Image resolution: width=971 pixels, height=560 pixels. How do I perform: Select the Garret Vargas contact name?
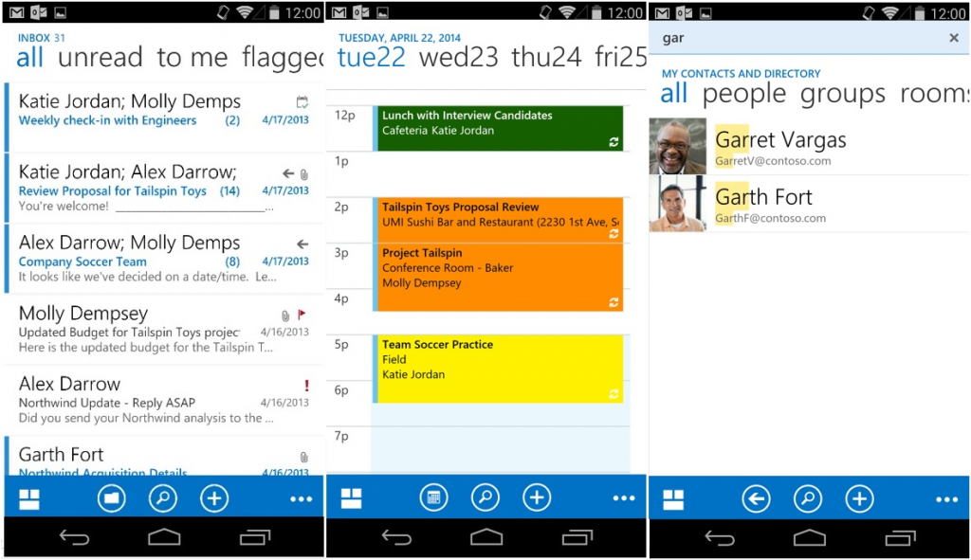[780, 140]
